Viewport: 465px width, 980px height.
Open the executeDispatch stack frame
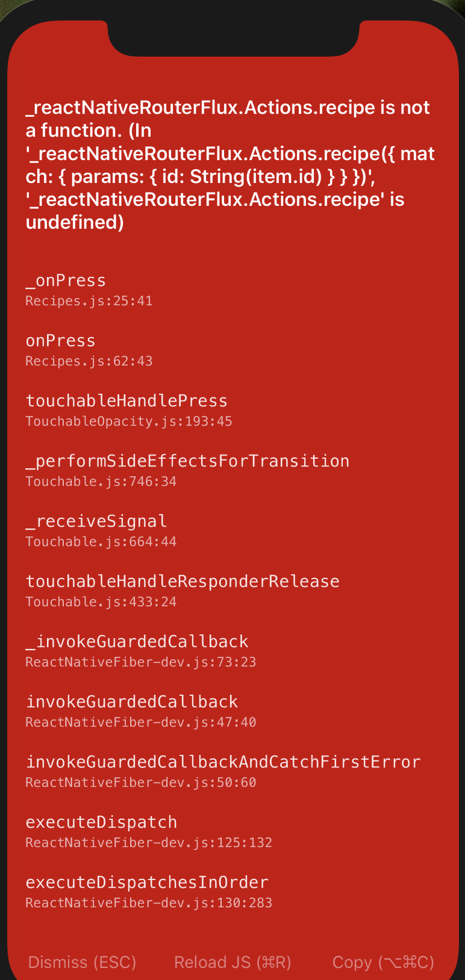(101, 821)
